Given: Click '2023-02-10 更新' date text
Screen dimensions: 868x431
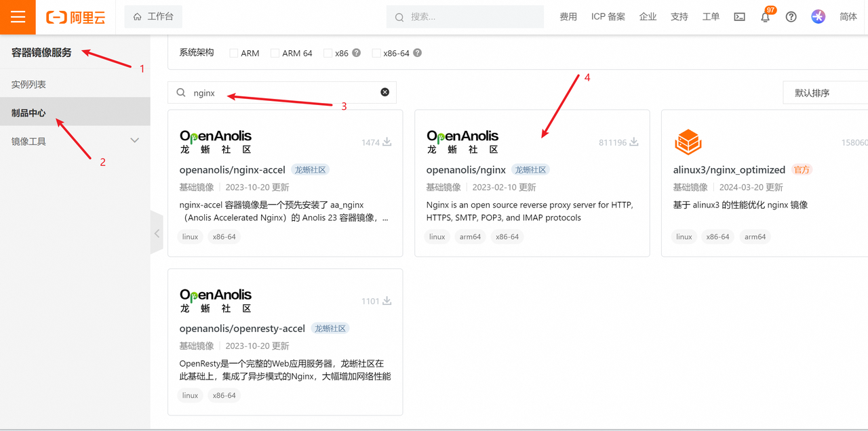Looking at the screenshot, I should pyautogui.click(x=504, y=187).
